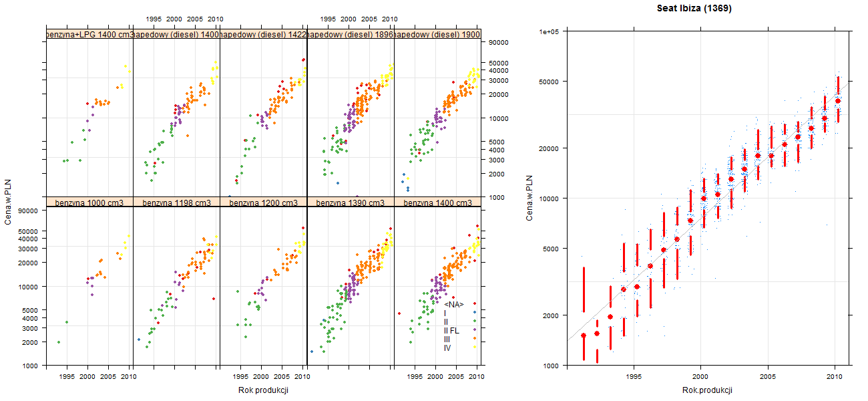Click the '2000' x-axis tick in the Seat Ibiza plot
The image size is (868, 401).
point(700,377)
